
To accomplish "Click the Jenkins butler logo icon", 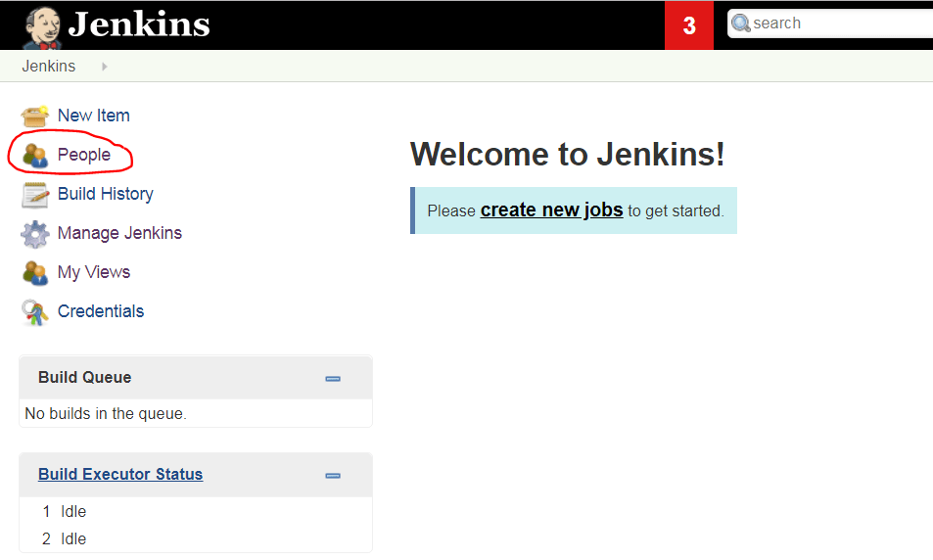I will (x=42, y=27).
